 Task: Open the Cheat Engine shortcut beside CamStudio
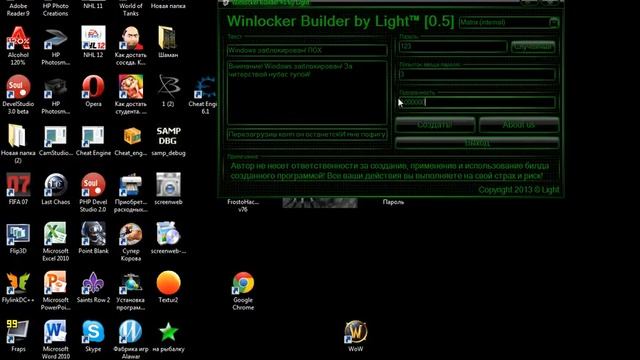(93, 136)
